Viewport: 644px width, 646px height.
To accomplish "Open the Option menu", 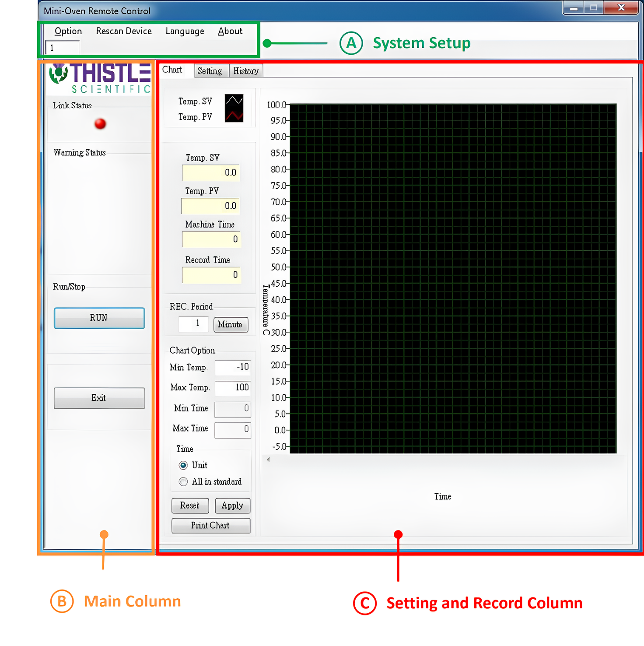I will coord(68,31).
